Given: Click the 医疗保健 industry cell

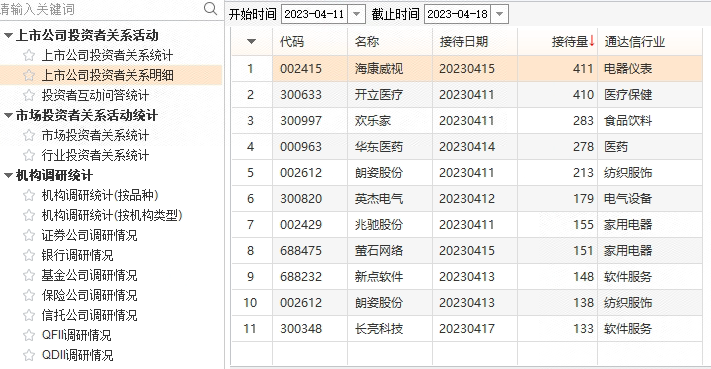Looking at the screenshot, I should (650, 95).
